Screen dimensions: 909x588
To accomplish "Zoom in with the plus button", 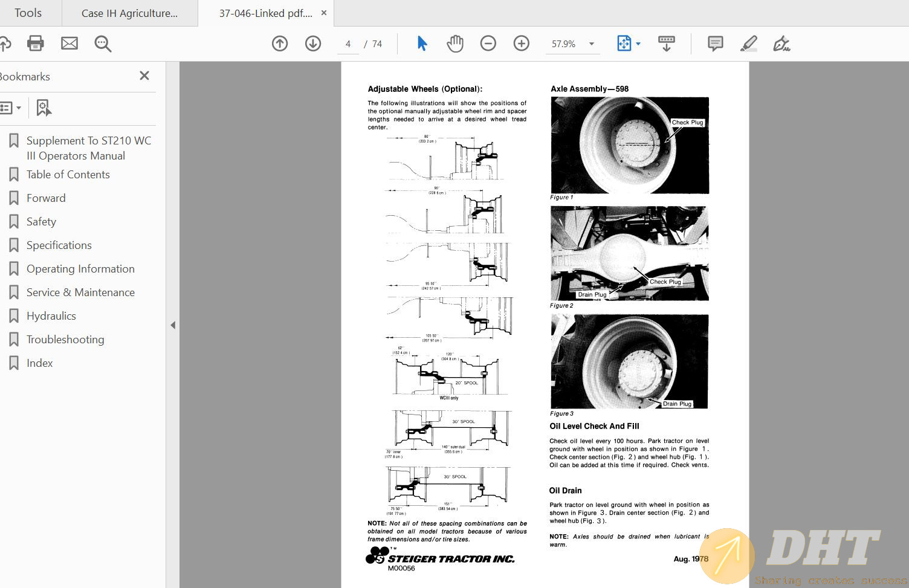I will pyautogui.click(x=522, y=44).
